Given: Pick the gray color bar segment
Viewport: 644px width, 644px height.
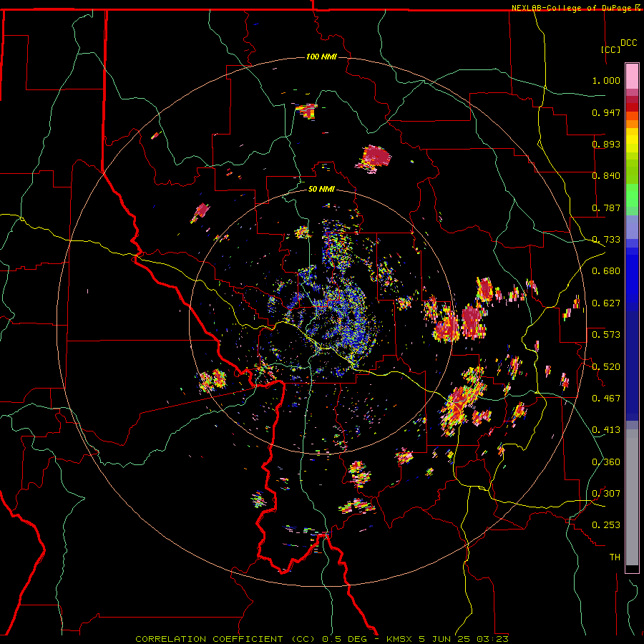Looking at the screenshot, I should pos(632,497).
